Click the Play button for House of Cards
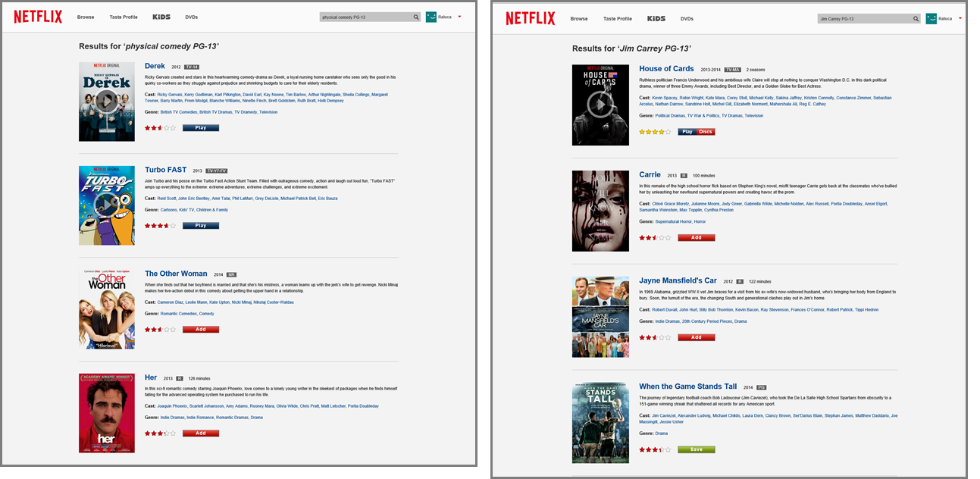The image size is (980, 479). coord(687,132)
